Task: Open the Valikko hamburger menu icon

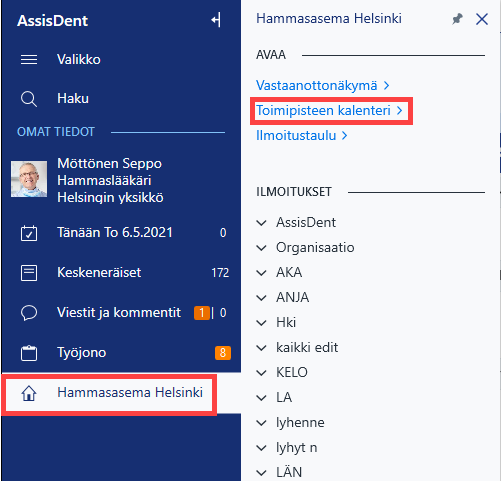Action: point(29,60)
